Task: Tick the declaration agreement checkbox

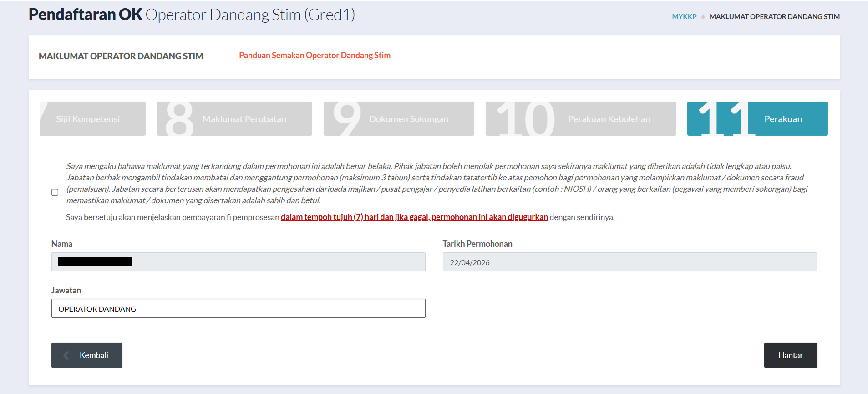Action: tap(55, 193)
